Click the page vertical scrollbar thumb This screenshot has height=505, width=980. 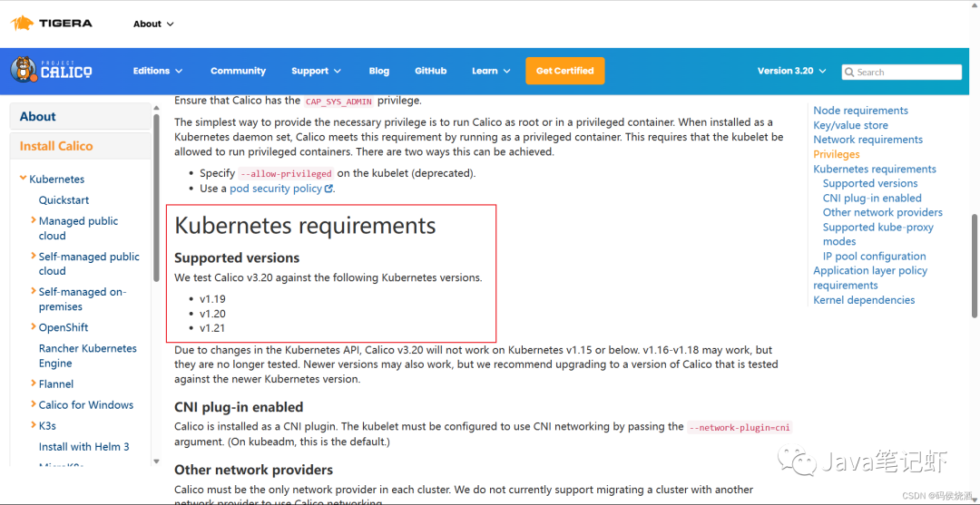(x=974, y=267)
